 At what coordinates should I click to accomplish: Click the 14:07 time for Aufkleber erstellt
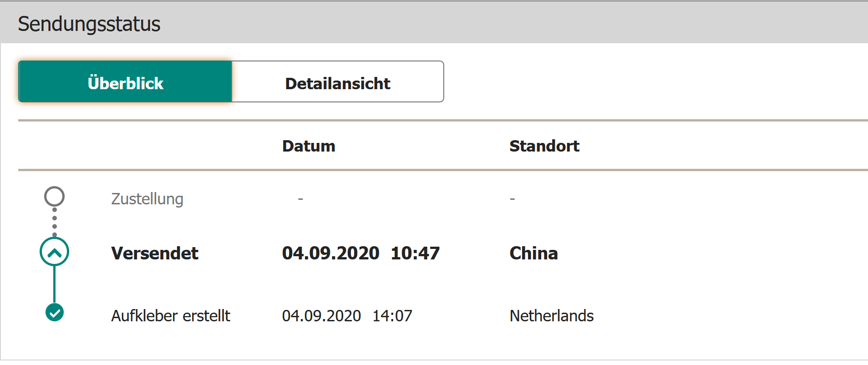[392, 316]
